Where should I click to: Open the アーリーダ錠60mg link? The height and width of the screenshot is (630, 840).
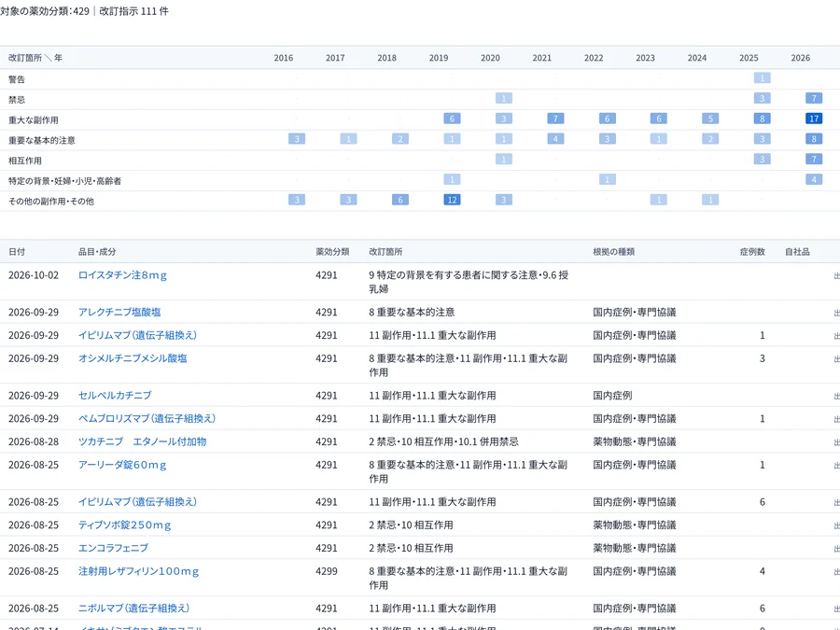(122, 465)
